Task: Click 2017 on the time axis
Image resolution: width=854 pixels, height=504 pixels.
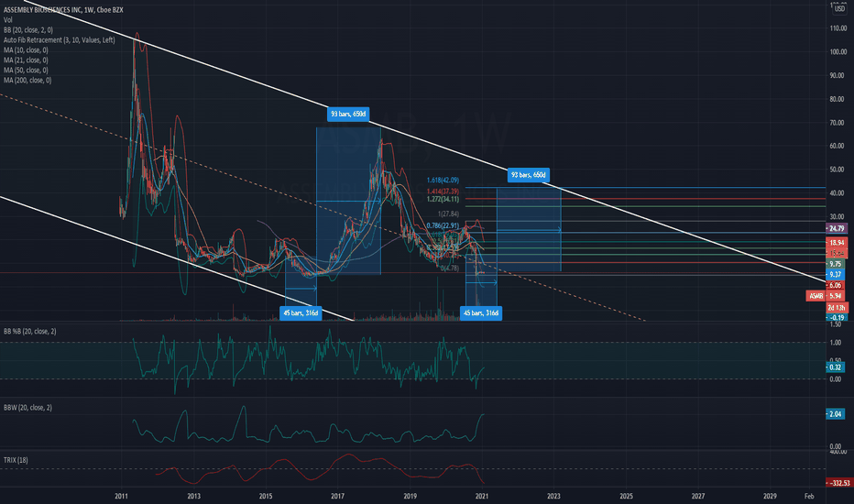Action: pos(337,496)
